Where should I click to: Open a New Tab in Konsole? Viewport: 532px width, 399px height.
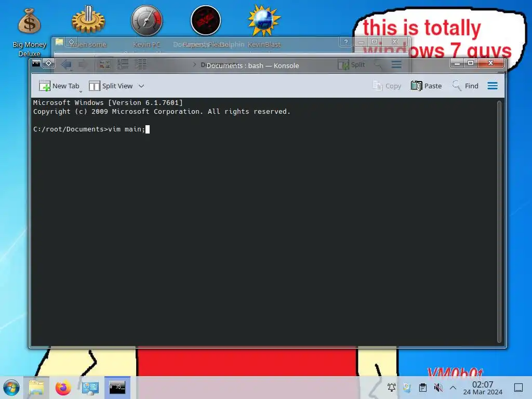click(59, 86)
